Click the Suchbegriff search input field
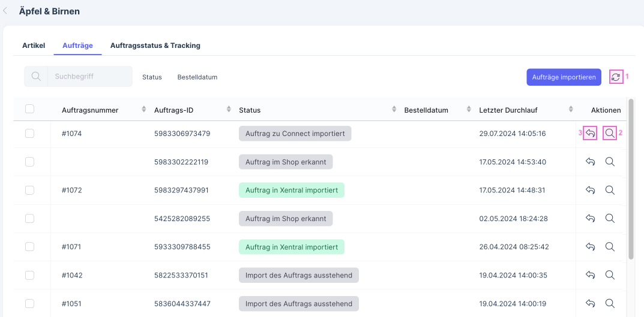 click(90, 77)
